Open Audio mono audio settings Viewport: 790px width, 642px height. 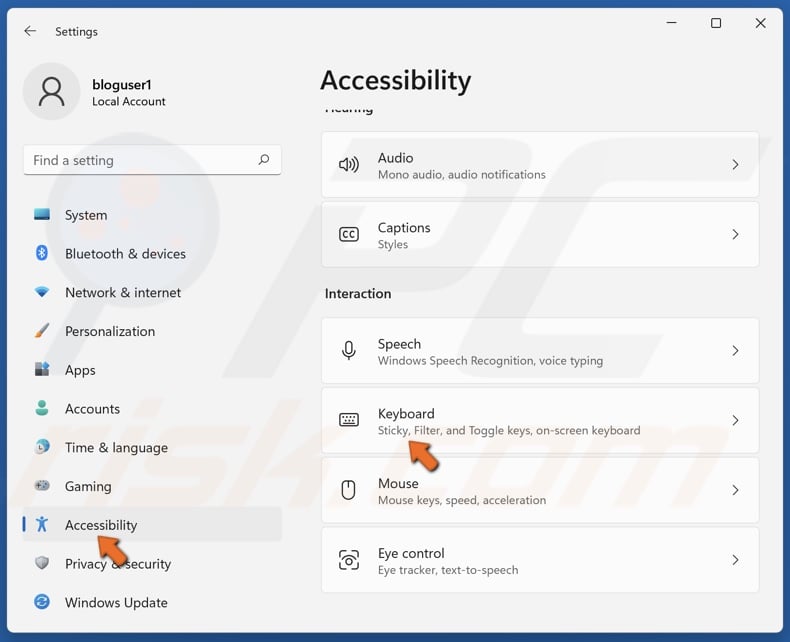coord(540,164)
